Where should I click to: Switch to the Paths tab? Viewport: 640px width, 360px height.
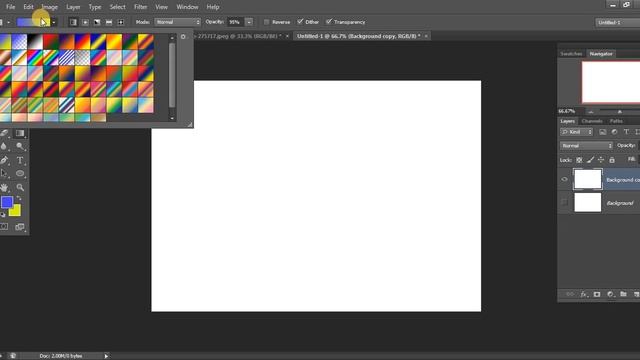(616, 121)
